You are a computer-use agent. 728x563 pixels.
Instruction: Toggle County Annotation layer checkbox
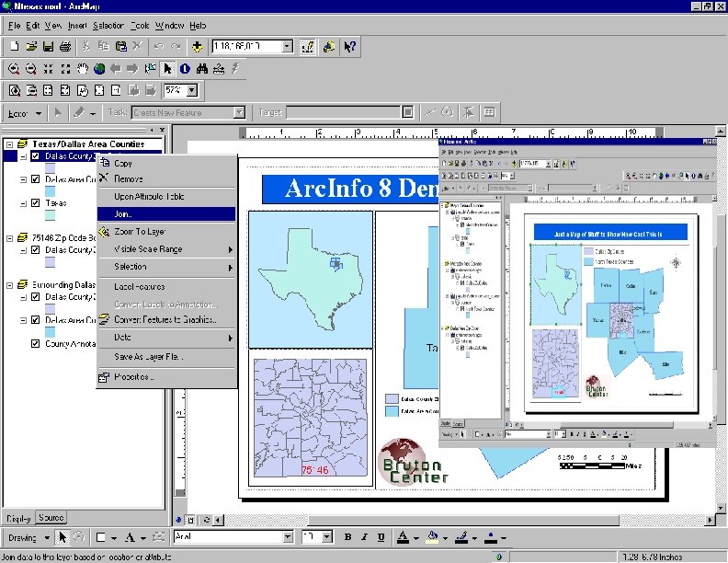[x=35, y=344]
